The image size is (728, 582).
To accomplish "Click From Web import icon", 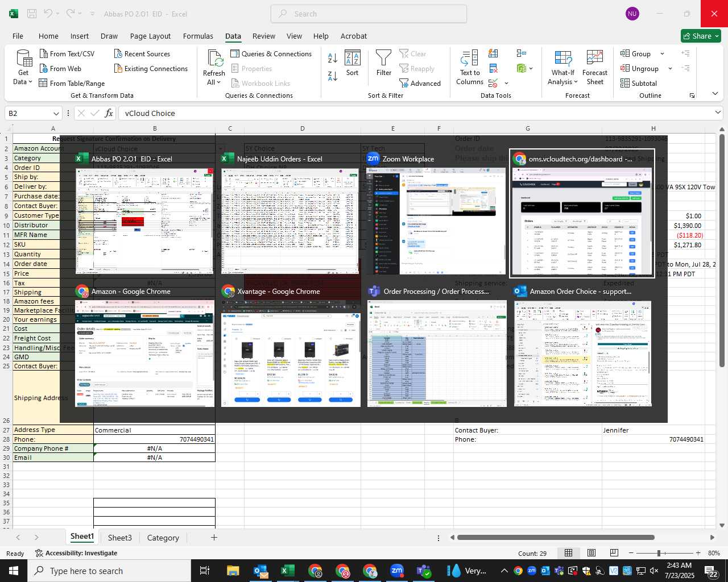I will [44, 68].
